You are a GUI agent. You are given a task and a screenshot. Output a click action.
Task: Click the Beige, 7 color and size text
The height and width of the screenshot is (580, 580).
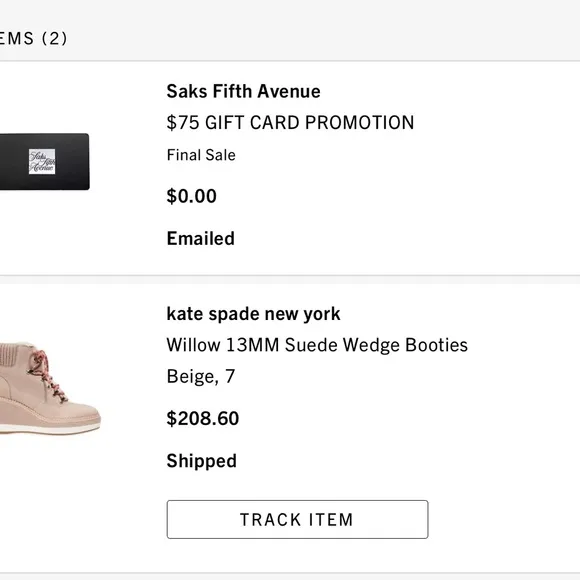click(x=201, y=377)
